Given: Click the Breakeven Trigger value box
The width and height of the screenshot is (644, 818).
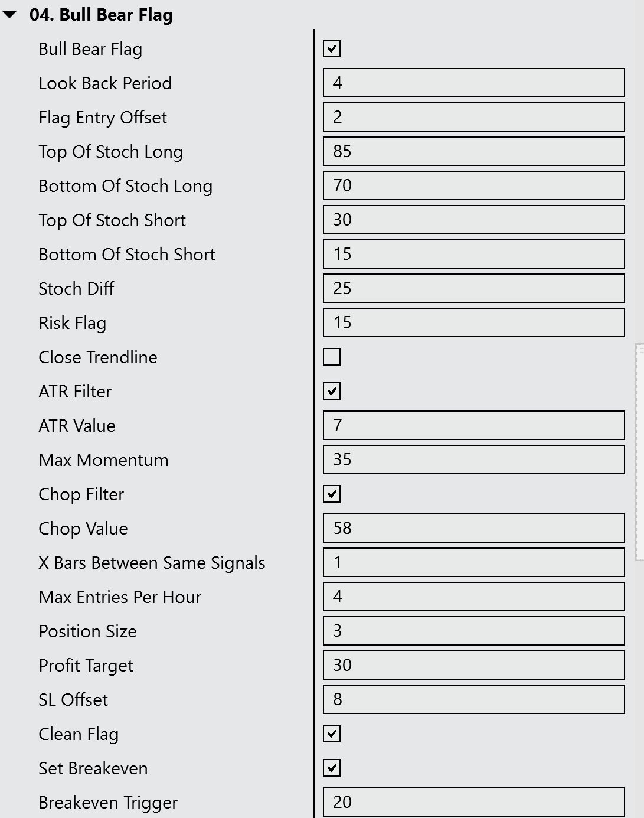Looking at the screenshot, I should click(x=473, y=802).
